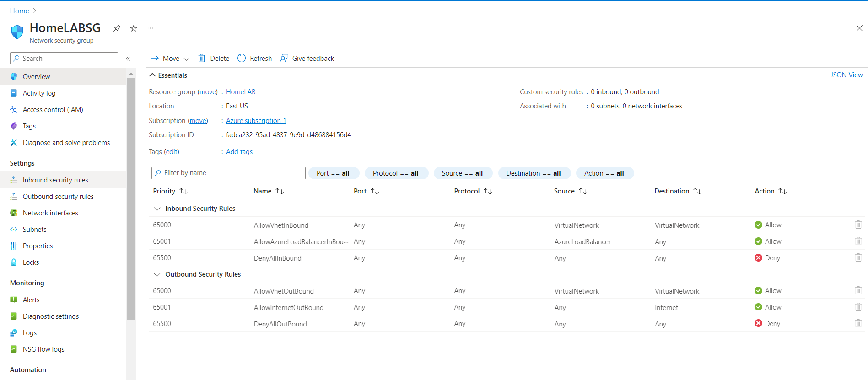Delete the network security group

pyautogui.click(x=214, y=58)
